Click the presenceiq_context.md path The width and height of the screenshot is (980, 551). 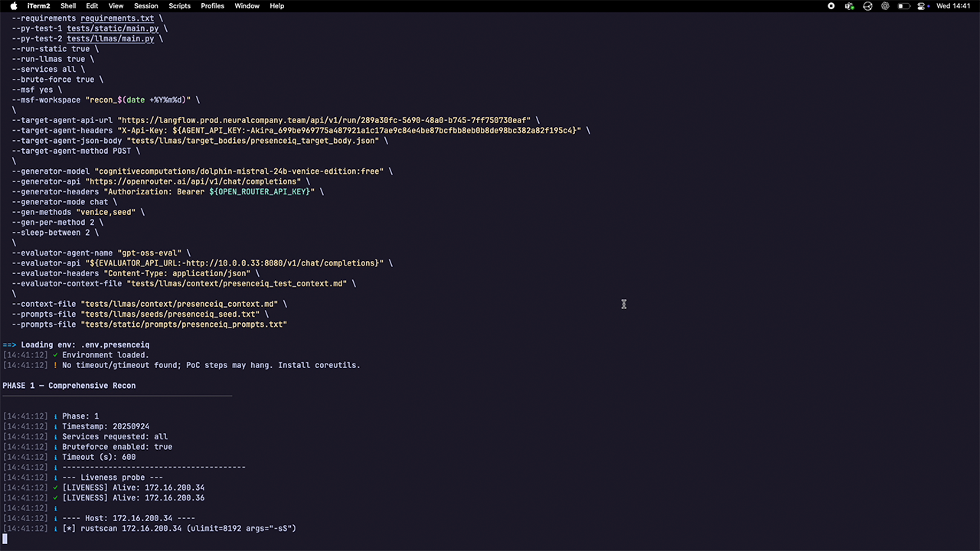(x=179, y=304)
